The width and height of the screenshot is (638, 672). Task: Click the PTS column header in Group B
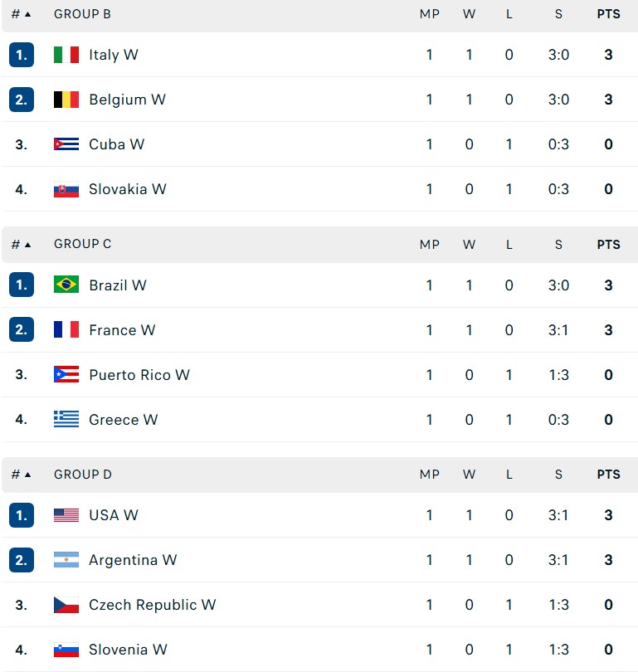pyautogui.click(x=608, y=14)
